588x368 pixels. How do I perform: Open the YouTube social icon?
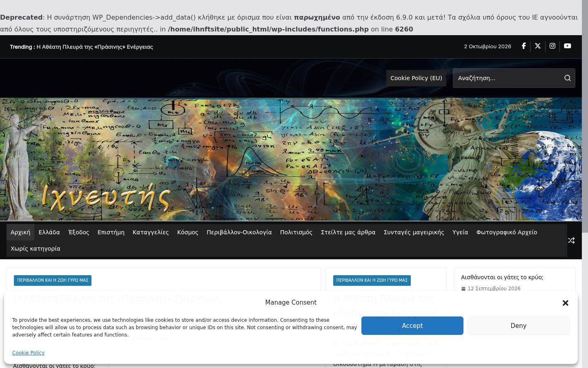[568, 46]
